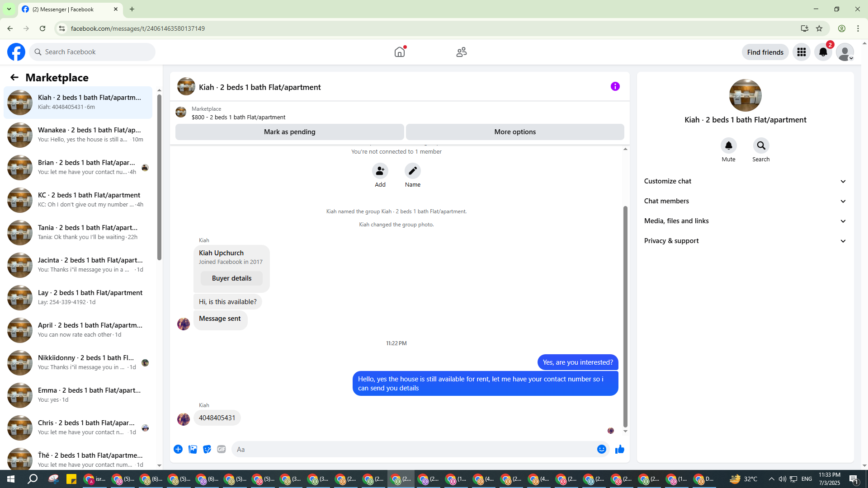Click the thumbs-up like button
The height and width of the screenshot is (488, 868).
pos(619,449)
